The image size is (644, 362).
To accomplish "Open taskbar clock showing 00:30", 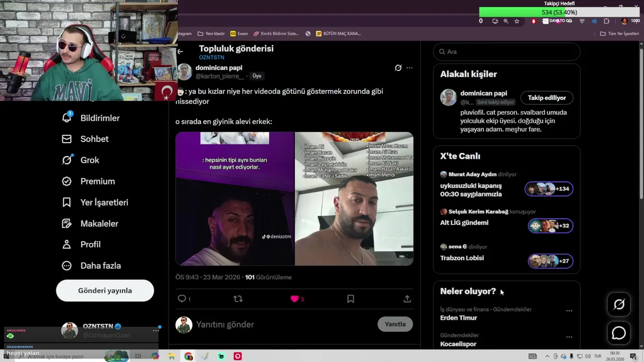I will pos(614,356).
